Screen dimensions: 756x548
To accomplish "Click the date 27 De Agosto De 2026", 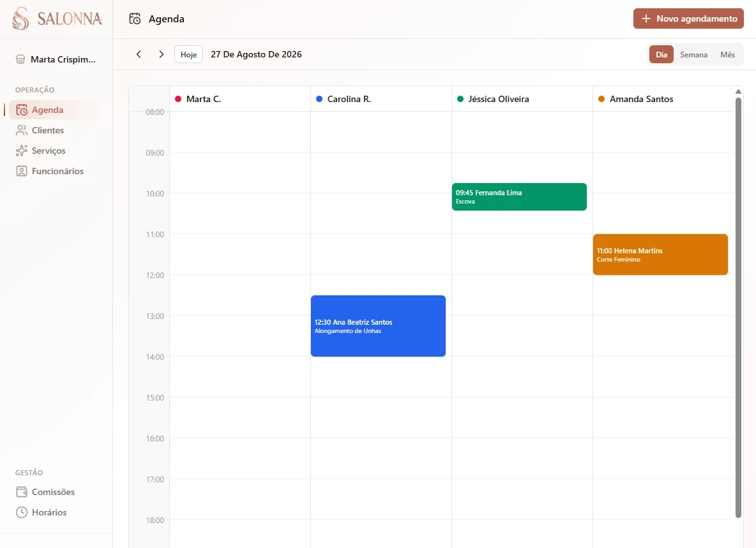I will [256, 54].
